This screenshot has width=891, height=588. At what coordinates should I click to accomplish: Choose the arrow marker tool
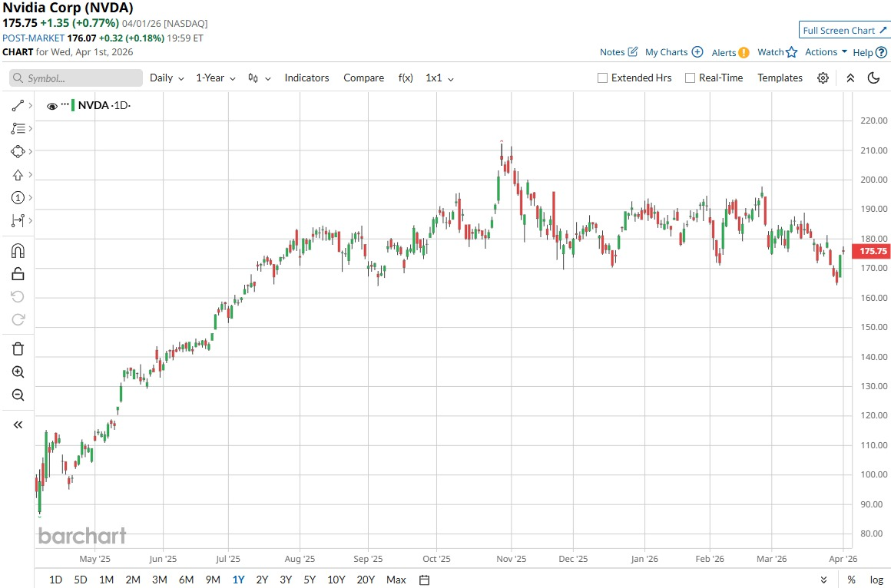[18, 175]
